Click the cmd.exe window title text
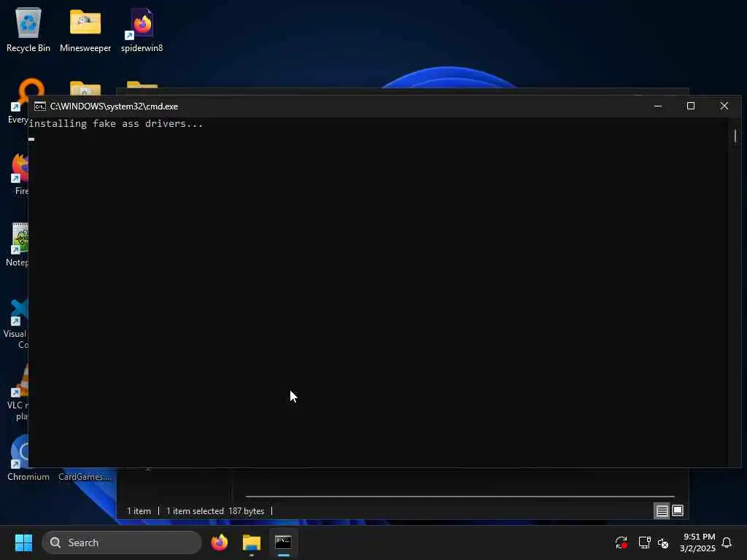 tap(114, 106)
